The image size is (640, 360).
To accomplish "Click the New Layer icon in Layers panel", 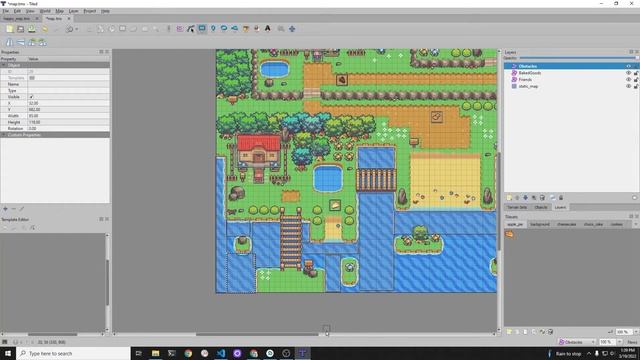I will 509,198.
